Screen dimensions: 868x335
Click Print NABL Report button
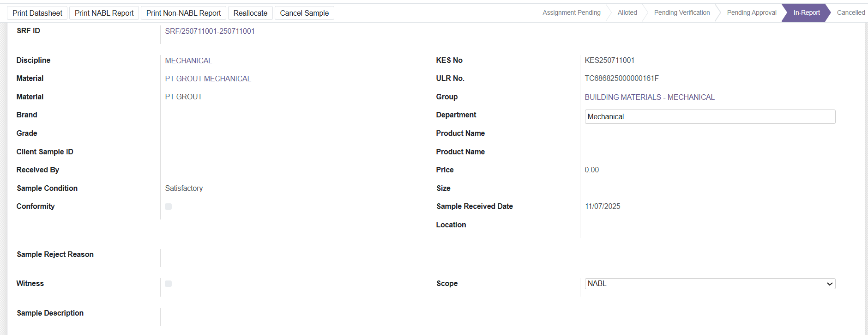click(x=104, y=13)
